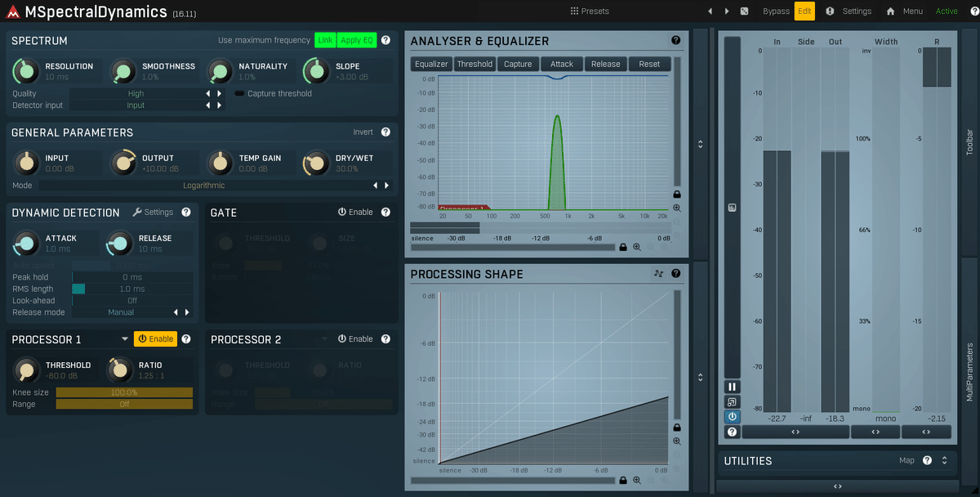Screen dimensions: 980x497
Task: Click the dice randomize icon in top bar
Action: pyautogui.click(x=744, y=11)
